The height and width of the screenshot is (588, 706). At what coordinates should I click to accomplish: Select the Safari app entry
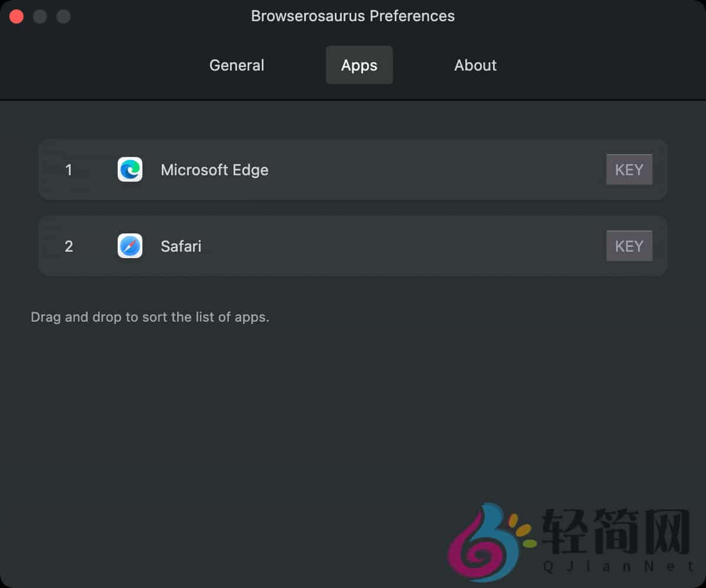353,246
